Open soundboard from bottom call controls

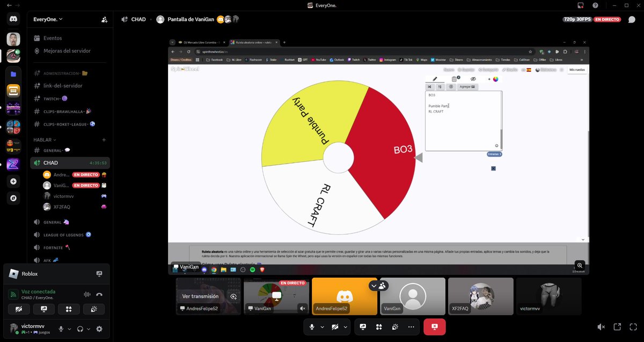pos(395,326)
